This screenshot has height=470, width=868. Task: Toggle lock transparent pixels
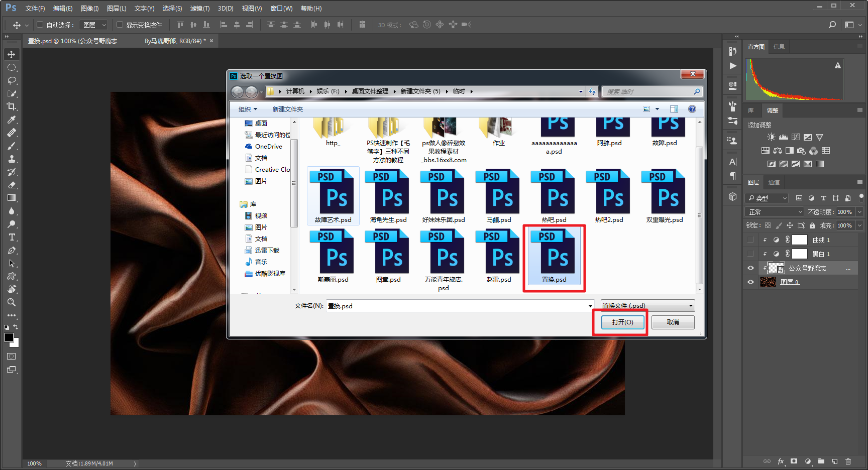pos(768,225)
